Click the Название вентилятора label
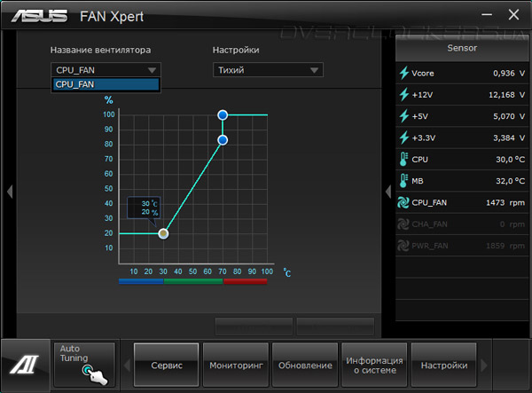The width and height of the screenshot is (532, 393). point(100,50)
